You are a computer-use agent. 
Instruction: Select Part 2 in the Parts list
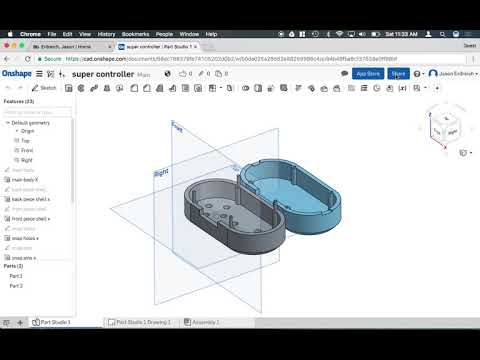pyautogui.click(x=16, y=286)
